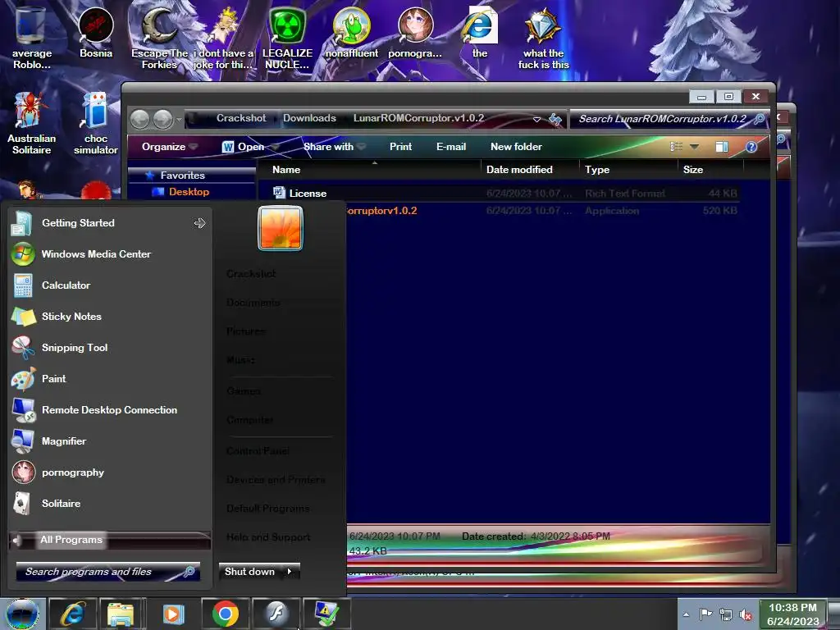Open Magnifier from Start menu

(x=109, y=441)
